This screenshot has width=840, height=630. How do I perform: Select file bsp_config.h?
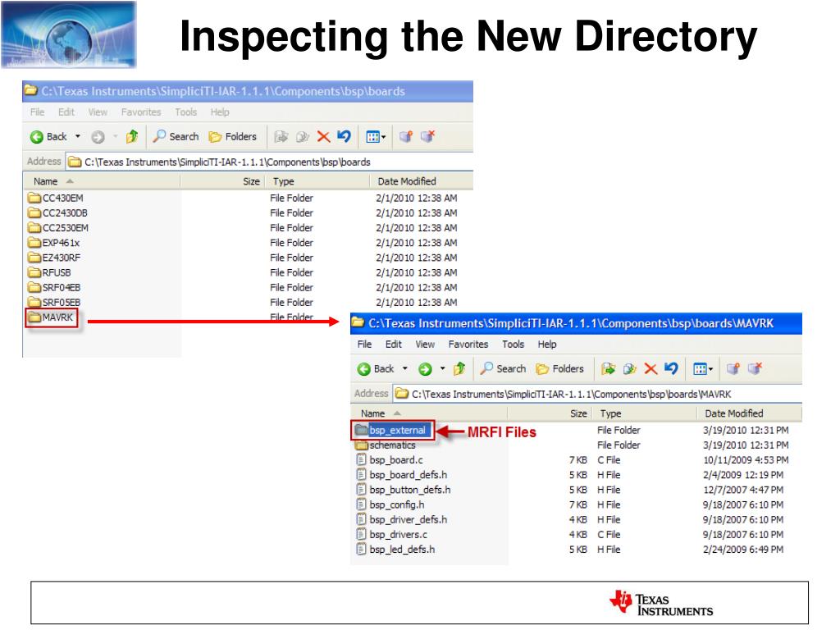click(390, 504)
